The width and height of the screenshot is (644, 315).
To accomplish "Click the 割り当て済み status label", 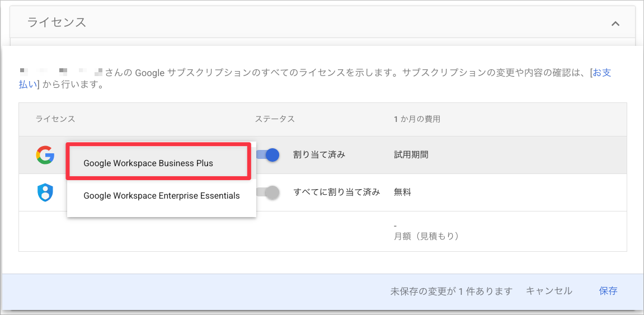I will click(x=319, y=155).
